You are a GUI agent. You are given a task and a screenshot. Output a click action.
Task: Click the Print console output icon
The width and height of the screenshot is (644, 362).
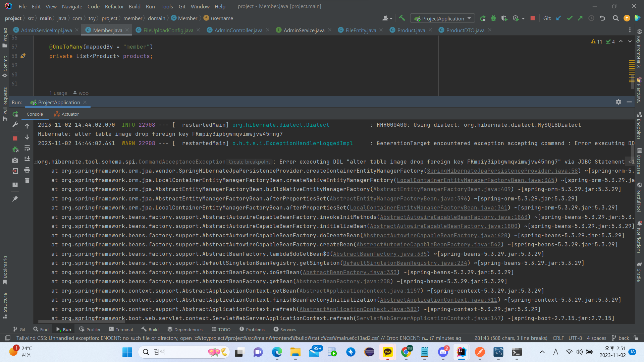point(27,170)
